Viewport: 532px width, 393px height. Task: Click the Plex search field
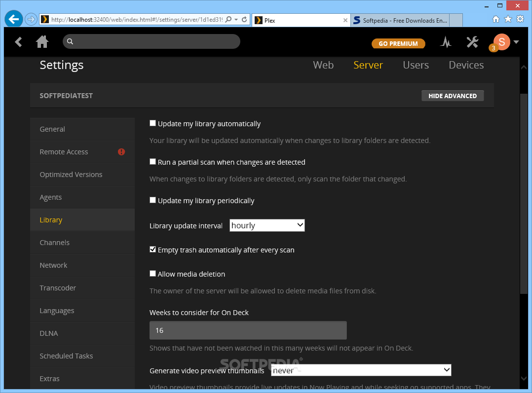coord(152,41)
